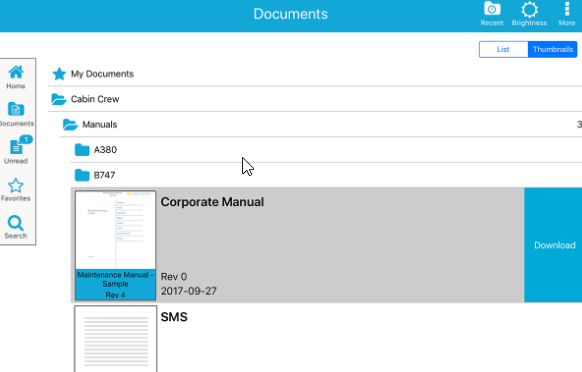Screen dimensions: 582x372
Task: Click the A380 folder label
Action: 105,150
